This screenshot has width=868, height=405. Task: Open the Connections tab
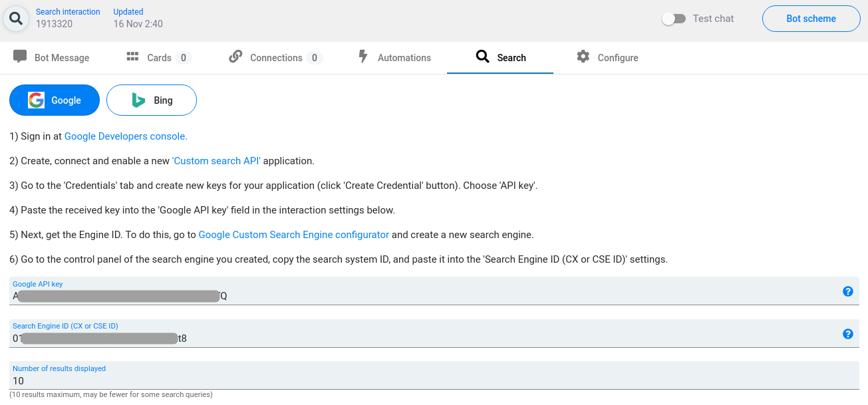pos(276,57)
